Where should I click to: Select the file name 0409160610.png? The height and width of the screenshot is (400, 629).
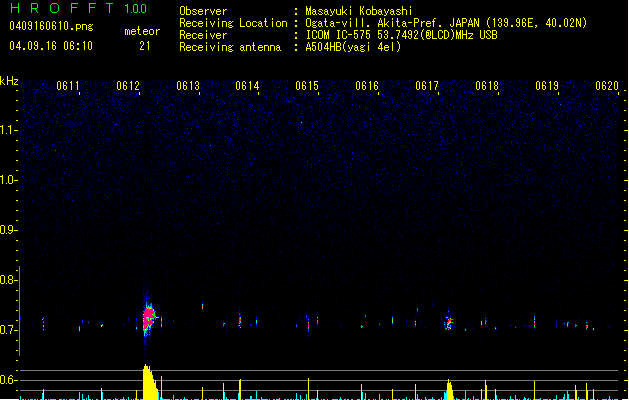coord(51,26)
